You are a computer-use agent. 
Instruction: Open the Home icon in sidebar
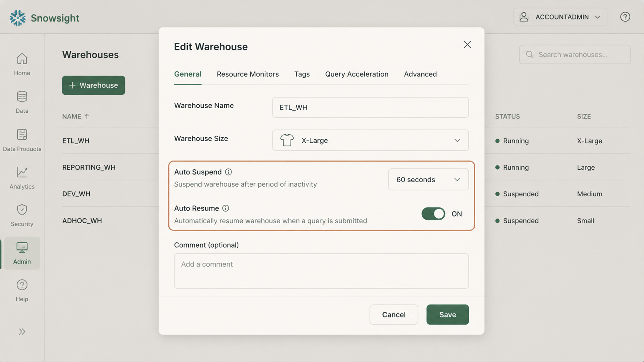22,59
